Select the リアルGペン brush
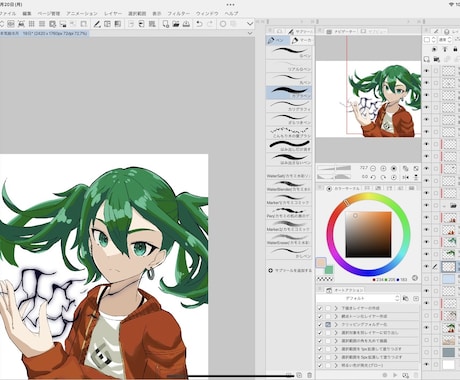Screen dimensions: 460x380 tap(289, 65)
